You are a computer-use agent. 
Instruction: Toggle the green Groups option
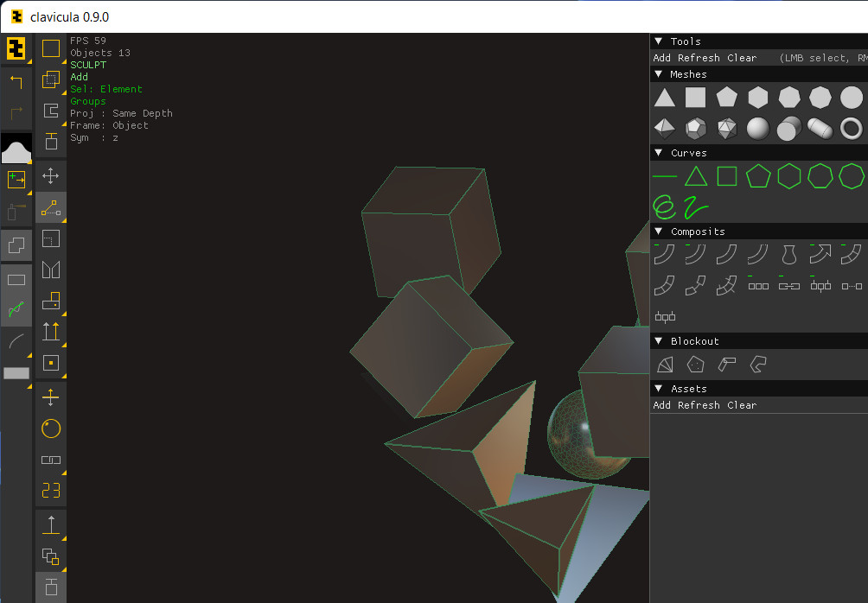88,101
